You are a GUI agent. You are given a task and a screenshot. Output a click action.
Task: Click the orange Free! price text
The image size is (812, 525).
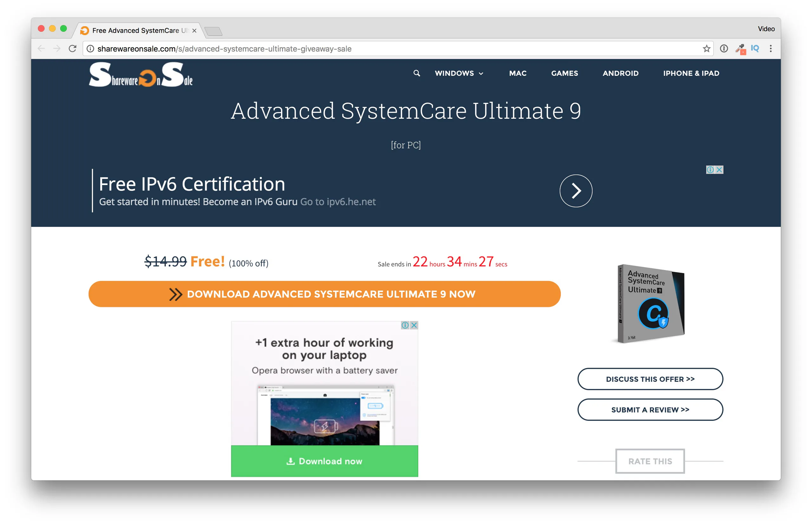coord(207,262)
